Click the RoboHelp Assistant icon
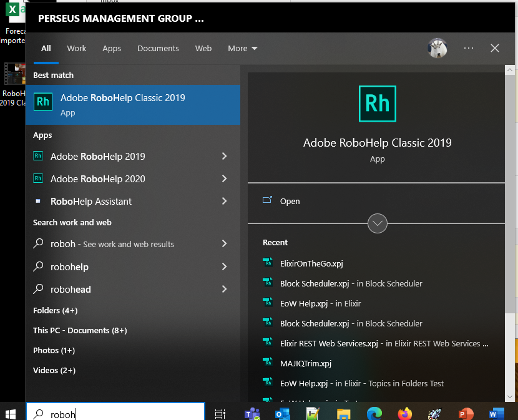 (x=39, y=202)
